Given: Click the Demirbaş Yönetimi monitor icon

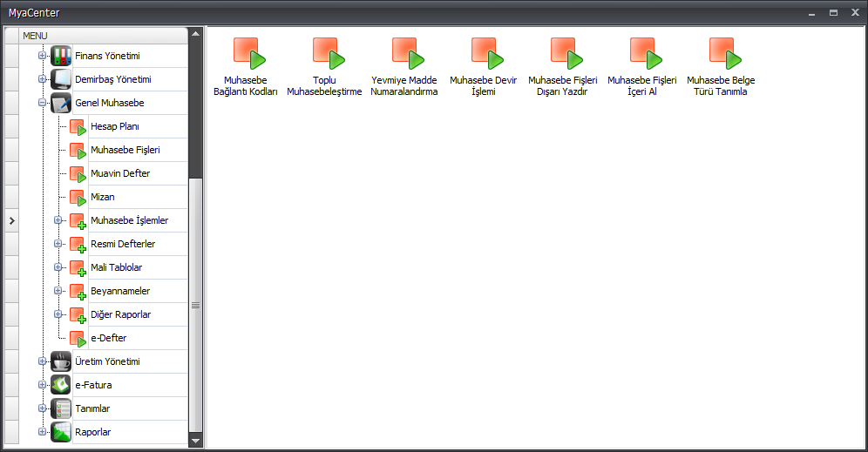Looking at the screenshot, I should (61, 79).
